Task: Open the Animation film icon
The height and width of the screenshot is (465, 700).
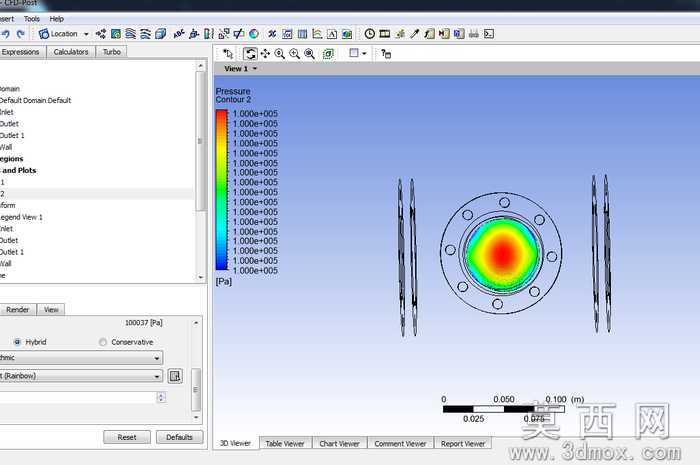Action: pos(384,34)
